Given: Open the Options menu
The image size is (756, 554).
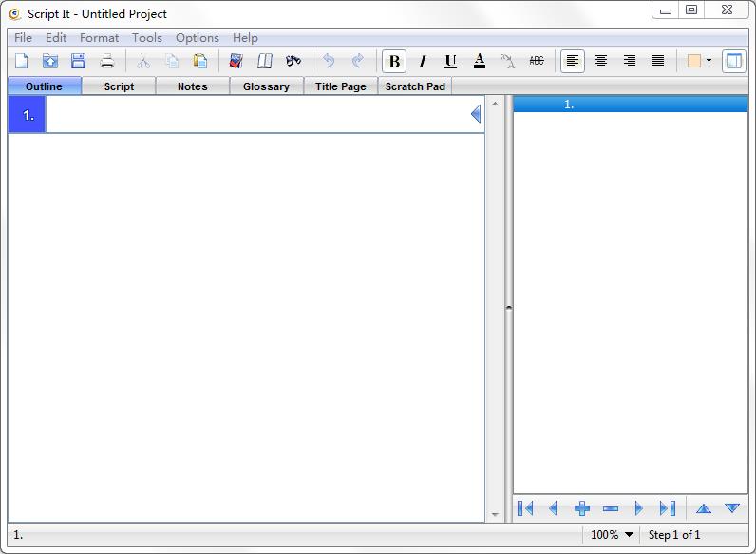Looking at the screenshot, I should [x=198, y=38].
